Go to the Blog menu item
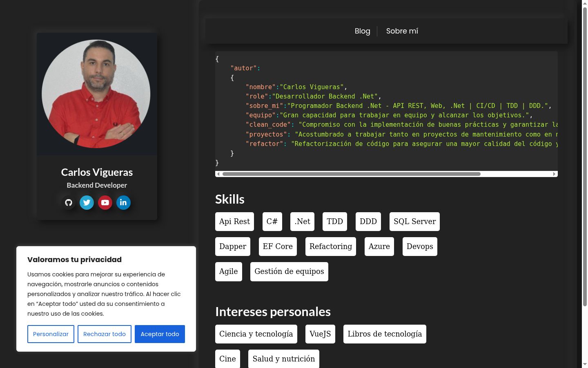 click(x=363, y=31)
